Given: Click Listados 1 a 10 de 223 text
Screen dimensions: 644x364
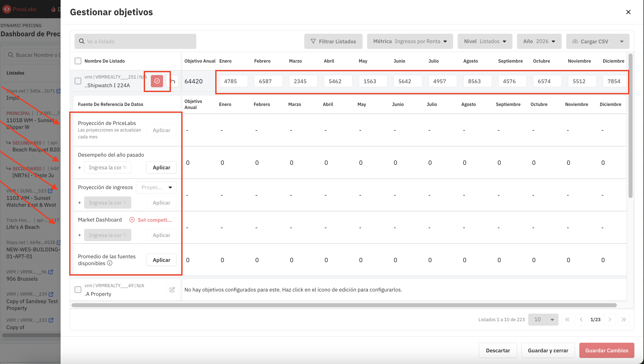Looking at the screenshot, I should (x=502, y=319).
